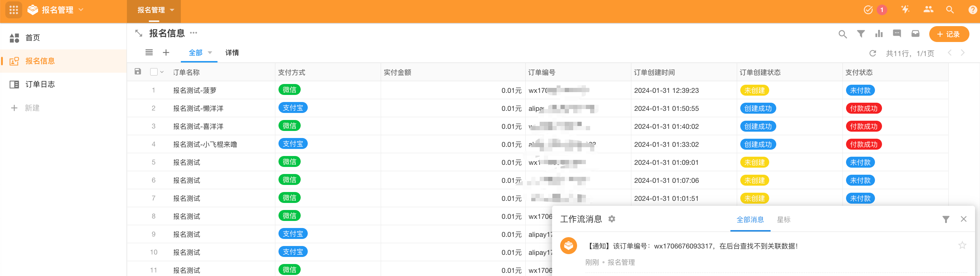Open the filter funnel in table toolbar

pos(860,34)
